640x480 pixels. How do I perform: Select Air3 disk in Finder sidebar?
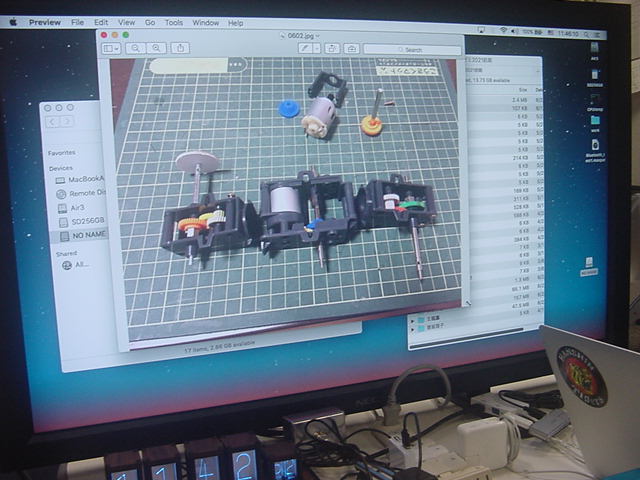coord(71,208)
